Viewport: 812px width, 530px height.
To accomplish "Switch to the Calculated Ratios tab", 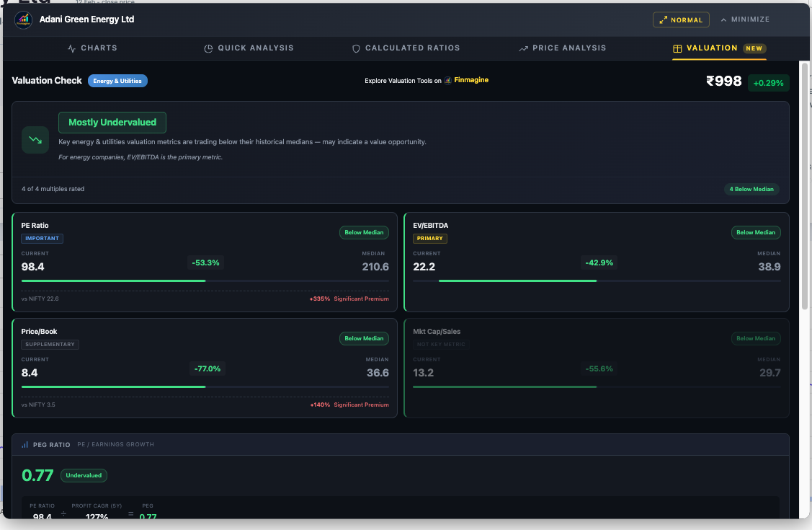I will point(412,48).
